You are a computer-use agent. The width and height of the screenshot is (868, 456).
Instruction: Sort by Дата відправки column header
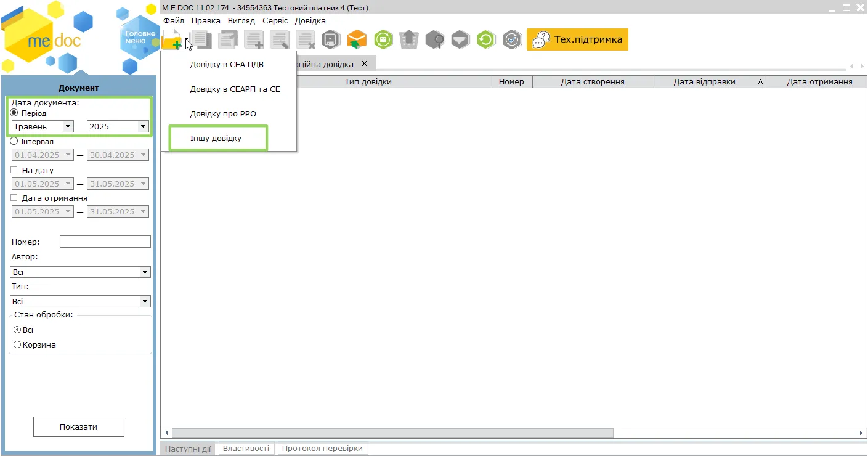tap(709, 81)
